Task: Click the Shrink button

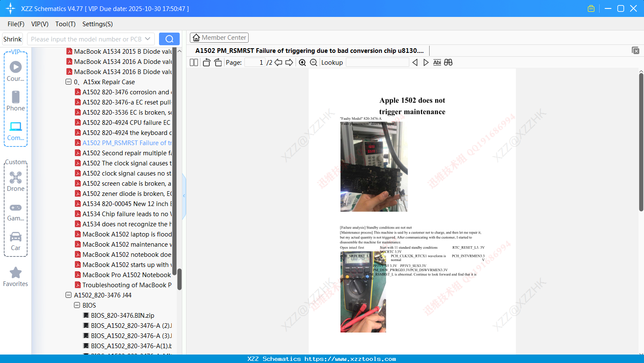Action: (12, 39)
